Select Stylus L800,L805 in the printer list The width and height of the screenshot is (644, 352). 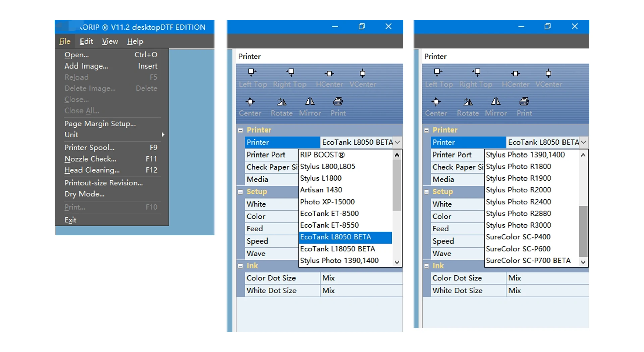coord(345,167)
